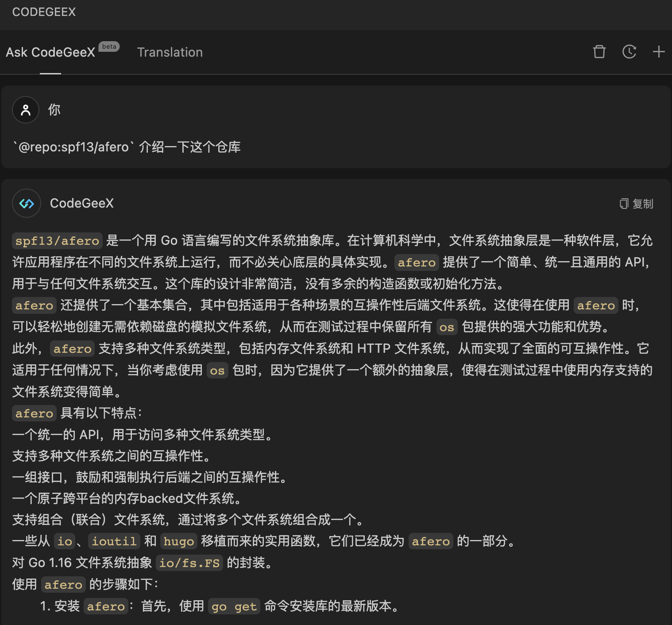Click the line '使用 afero 的步骤如下:'

click(x=85, y=584)
